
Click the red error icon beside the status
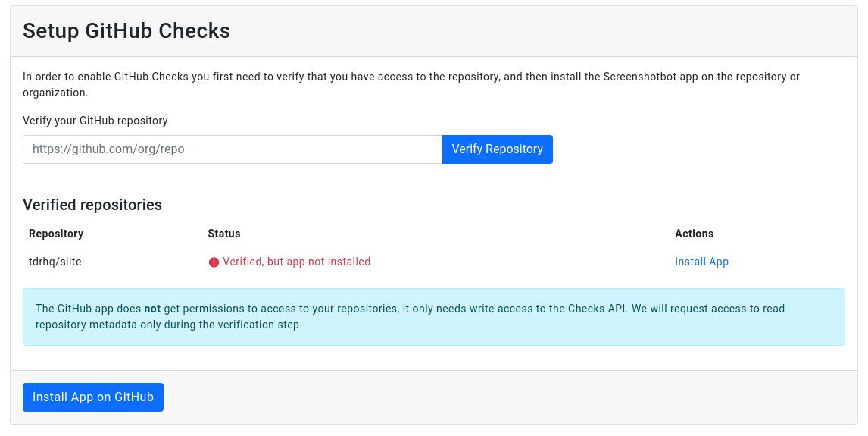pos(214,262)
